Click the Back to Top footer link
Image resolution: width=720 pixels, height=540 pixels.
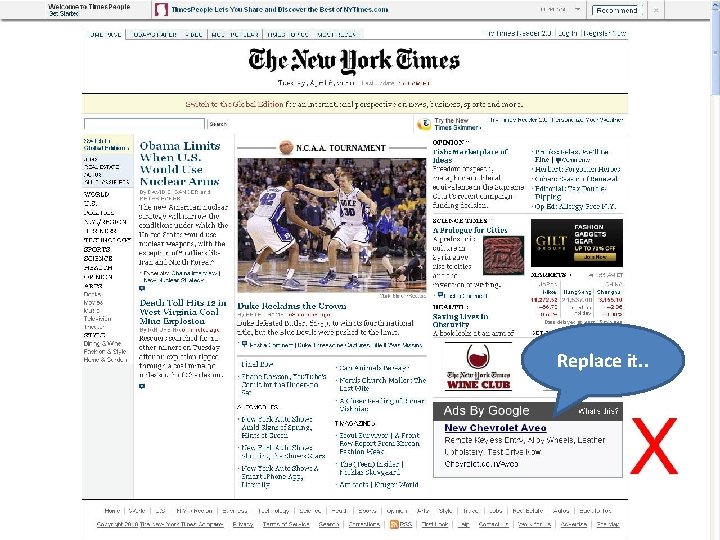(x=595, y=511)
